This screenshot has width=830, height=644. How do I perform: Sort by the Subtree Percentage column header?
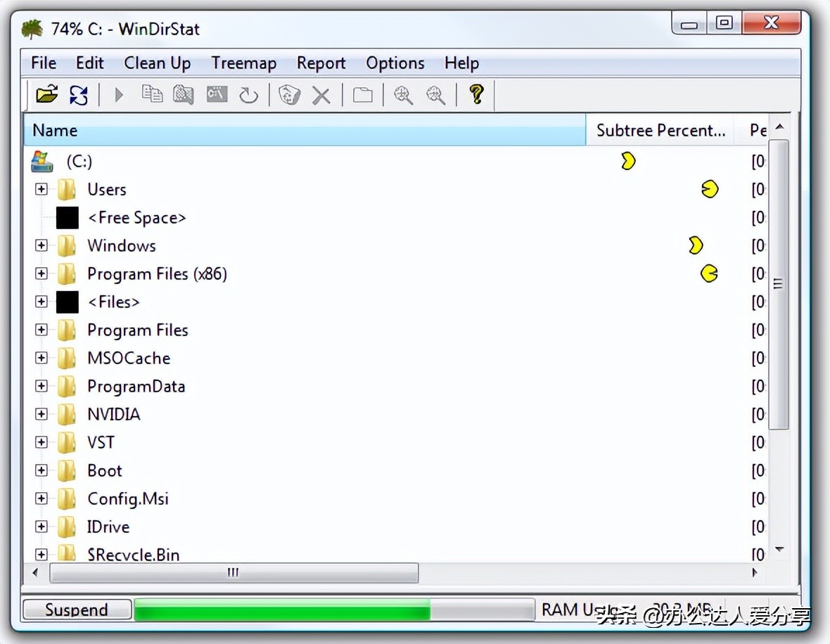tap(660, 130)
